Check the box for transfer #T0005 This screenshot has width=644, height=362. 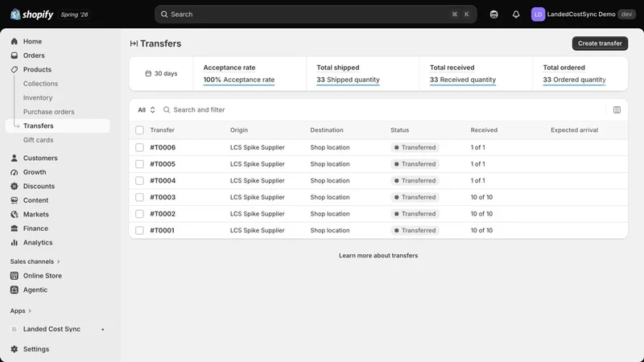(139, 164)
